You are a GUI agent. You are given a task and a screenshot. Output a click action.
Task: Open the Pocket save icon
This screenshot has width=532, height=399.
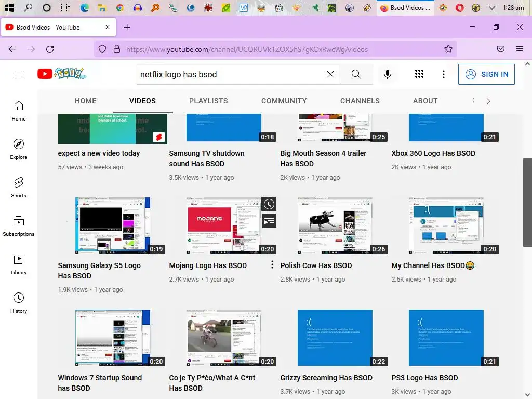click(x=500, y=49)
